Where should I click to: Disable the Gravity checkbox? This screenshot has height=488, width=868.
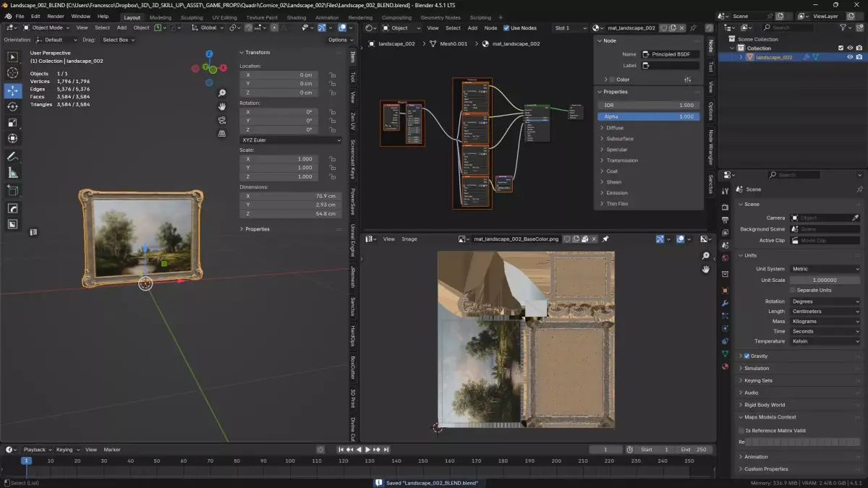point(746,356)
